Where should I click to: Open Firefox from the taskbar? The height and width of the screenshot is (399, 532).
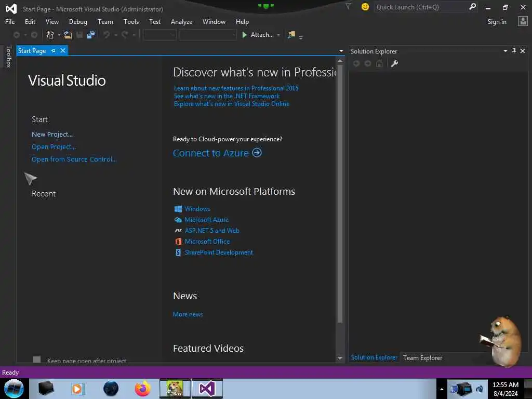pyautogui.click(x=143, y=389)
